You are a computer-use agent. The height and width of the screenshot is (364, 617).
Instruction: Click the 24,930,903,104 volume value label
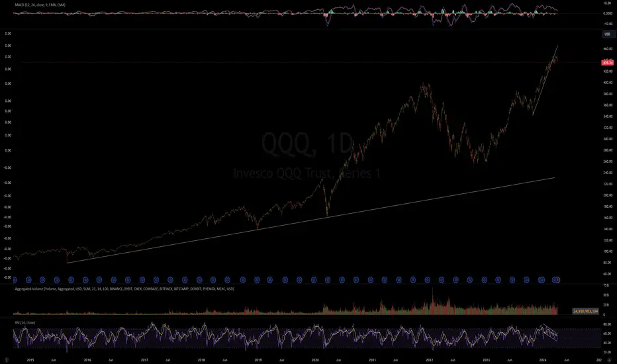click(x=585, y=311)
